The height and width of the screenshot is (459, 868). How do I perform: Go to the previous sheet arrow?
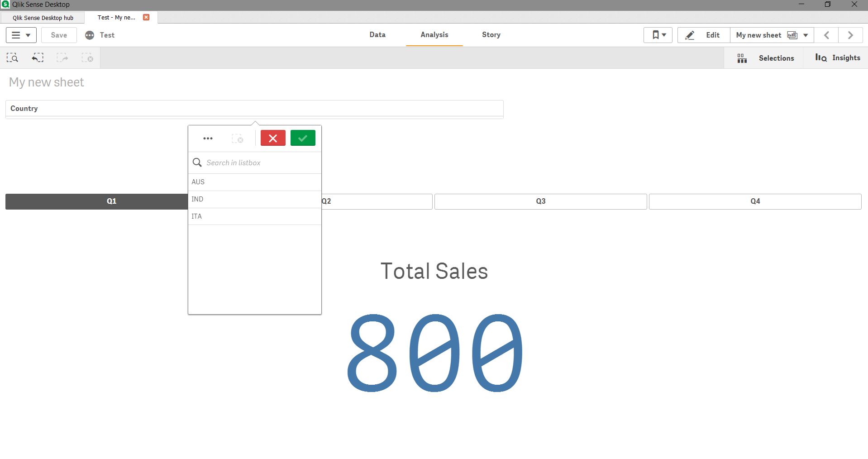pyautogui.click(x=826, y=35)
